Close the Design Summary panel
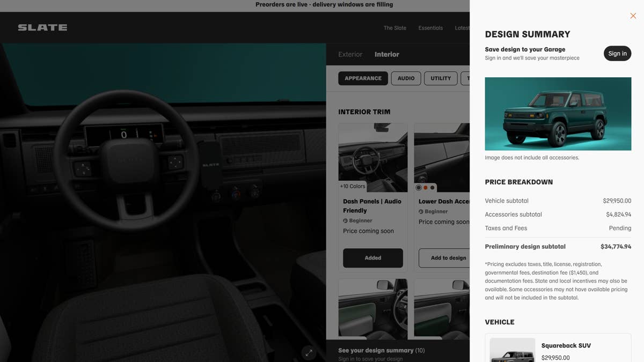The height and width of the screenshot is (362, 644). [633, 16]
